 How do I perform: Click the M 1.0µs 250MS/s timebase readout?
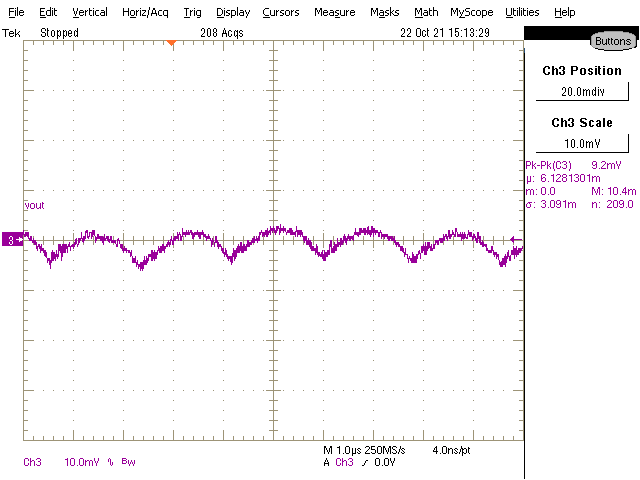coord(364,450)
